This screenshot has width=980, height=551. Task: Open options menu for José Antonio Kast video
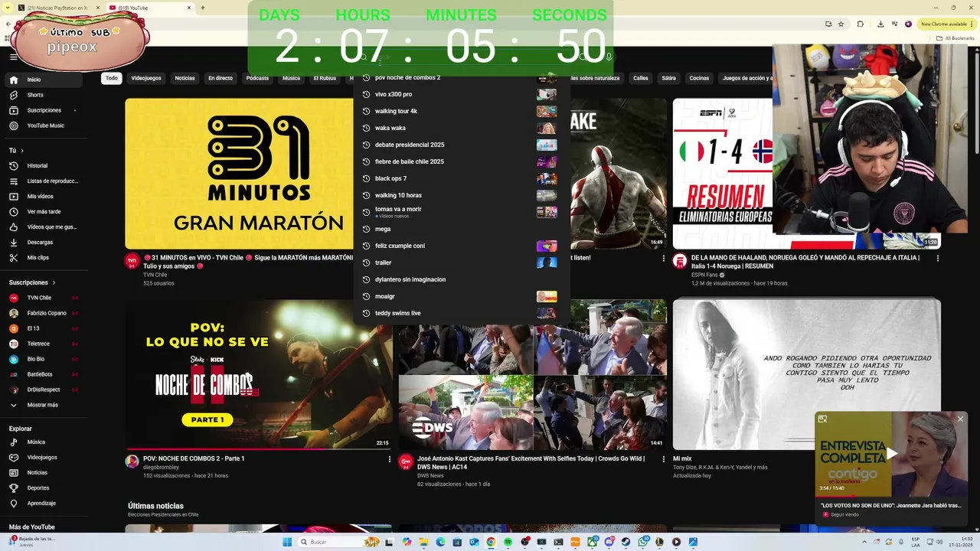(664, 459)
